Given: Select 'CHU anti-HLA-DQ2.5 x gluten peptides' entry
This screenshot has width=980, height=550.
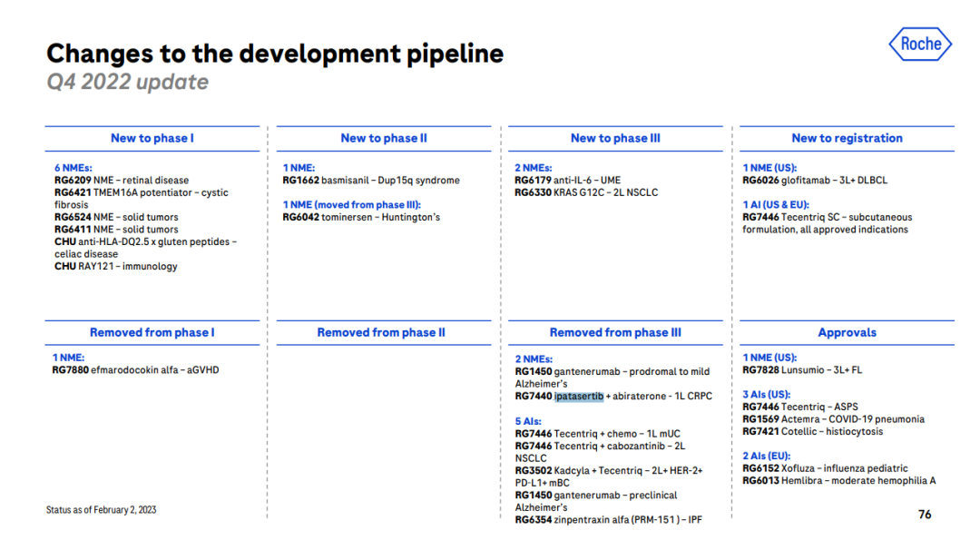Looking at the screenshot, I should coord(145,248).
